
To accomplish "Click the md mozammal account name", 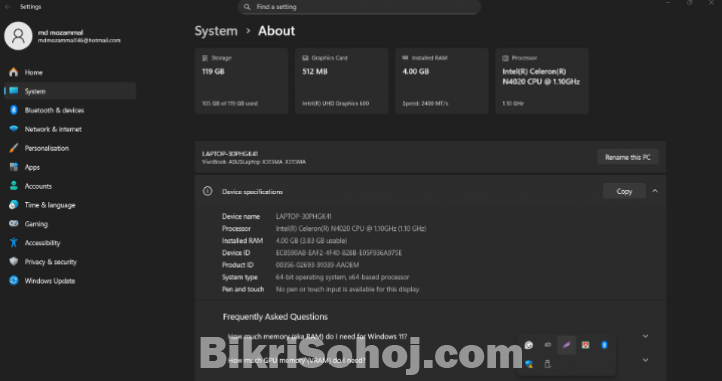I will [60, 32].
